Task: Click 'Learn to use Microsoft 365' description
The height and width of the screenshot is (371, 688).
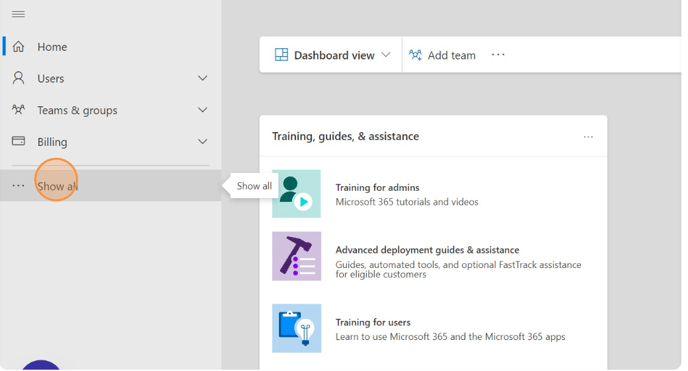Action: click(450, 336)
